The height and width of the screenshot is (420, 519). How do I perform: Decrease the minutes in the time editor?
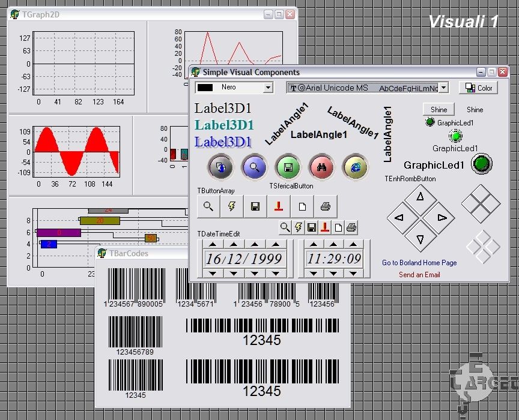point(333,273)
